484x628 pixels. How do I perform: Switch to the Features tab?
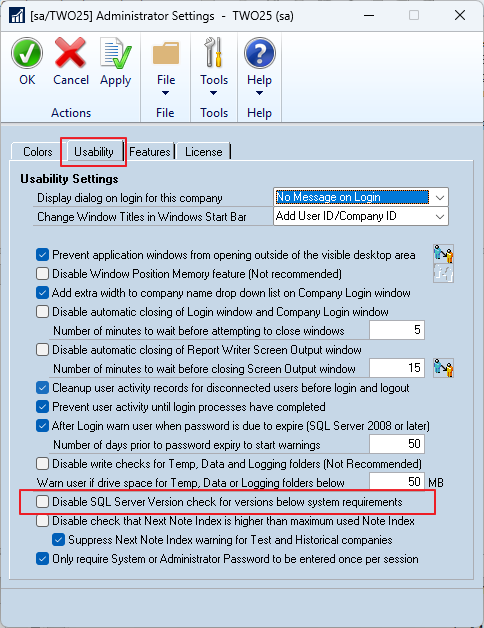pos(149,152)
